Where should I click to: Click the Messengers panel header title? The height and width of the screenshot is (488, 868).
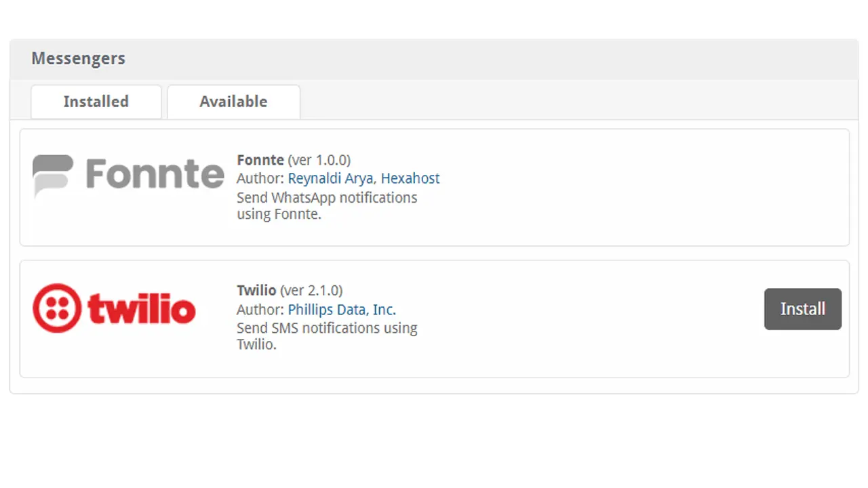[78, 59]
